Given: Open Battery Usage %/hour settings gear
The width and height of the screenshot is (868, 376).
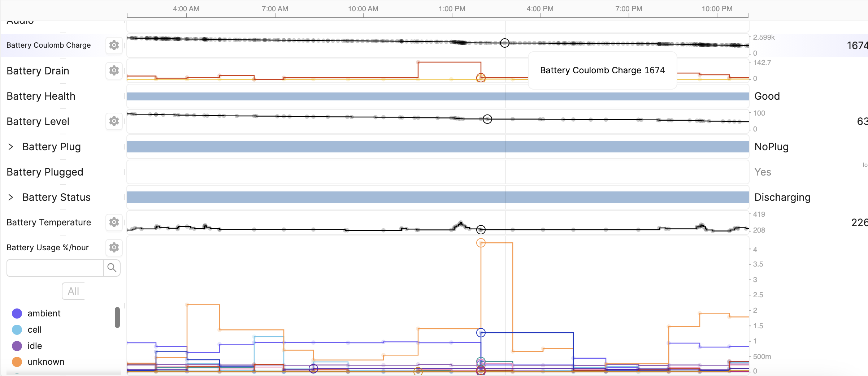Looking at the screenshot, I should coord(114,247).
